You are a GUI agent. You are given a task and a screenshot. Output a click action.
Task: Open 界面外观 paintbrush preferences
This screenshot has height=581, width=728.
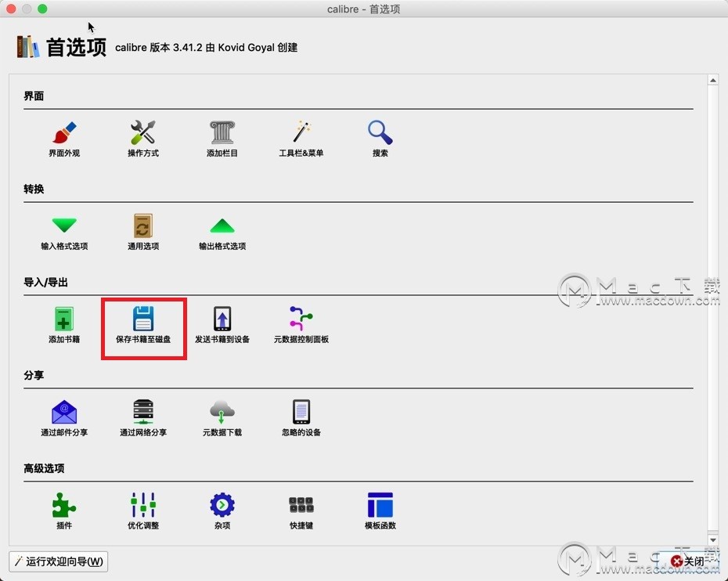click(x=64, y=133)
